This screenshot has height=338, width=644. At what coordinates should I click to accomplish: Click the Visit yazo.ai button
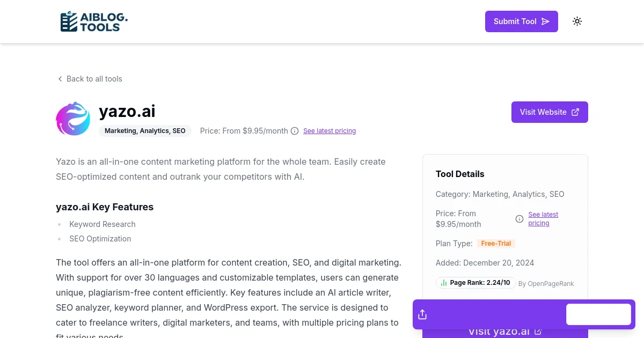point(504,332)
